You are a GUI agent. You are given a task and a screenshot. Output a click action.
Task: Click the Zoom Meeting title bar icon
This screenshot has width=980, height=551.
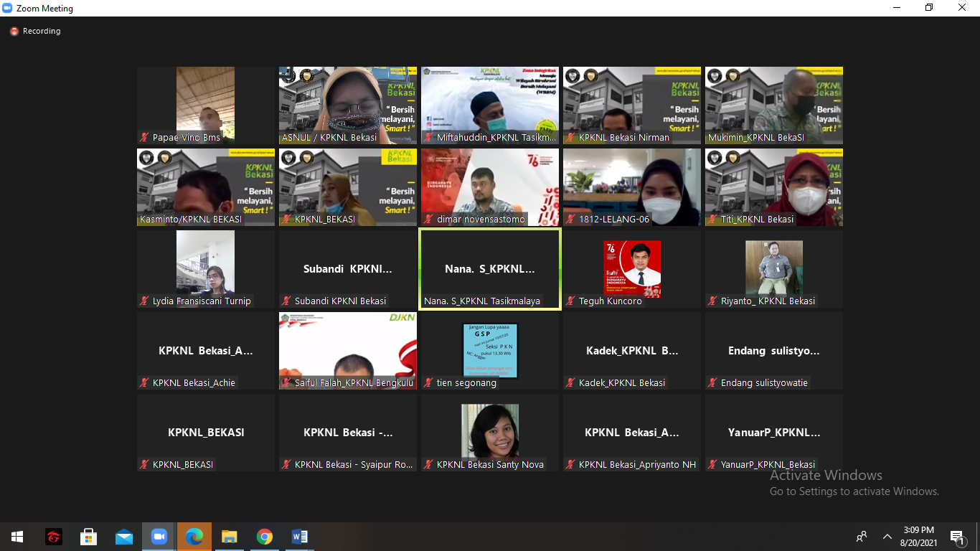pyautogui.click(x=8, y=9)
